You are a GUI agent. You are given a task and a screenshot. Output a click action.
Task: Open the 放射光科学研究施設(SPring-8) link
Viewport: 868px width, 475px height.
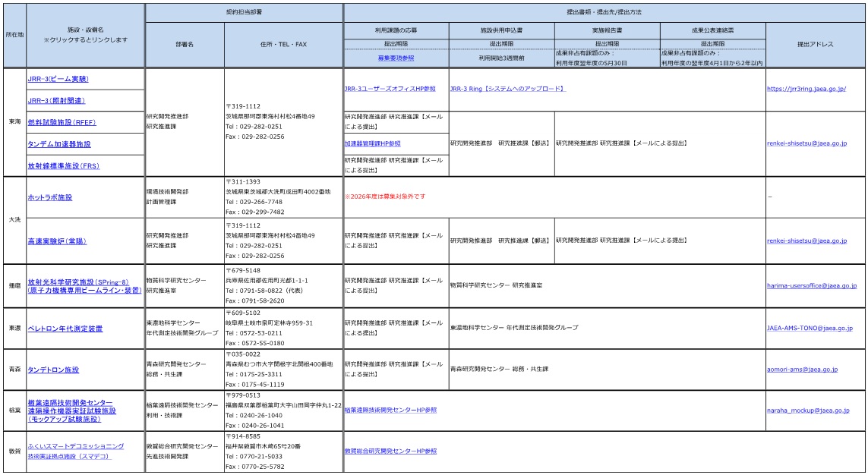point(79,281)
